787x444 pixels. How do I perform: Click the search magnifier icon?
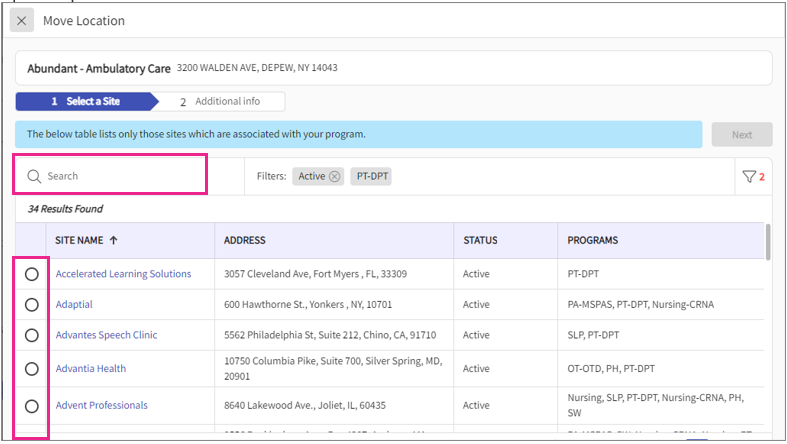coord(34,176)
